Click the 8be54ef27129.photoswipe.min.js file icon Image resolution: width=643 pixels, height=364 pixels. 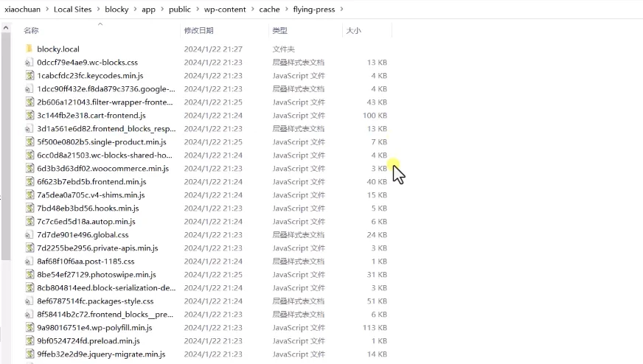[x=29, y=275]
